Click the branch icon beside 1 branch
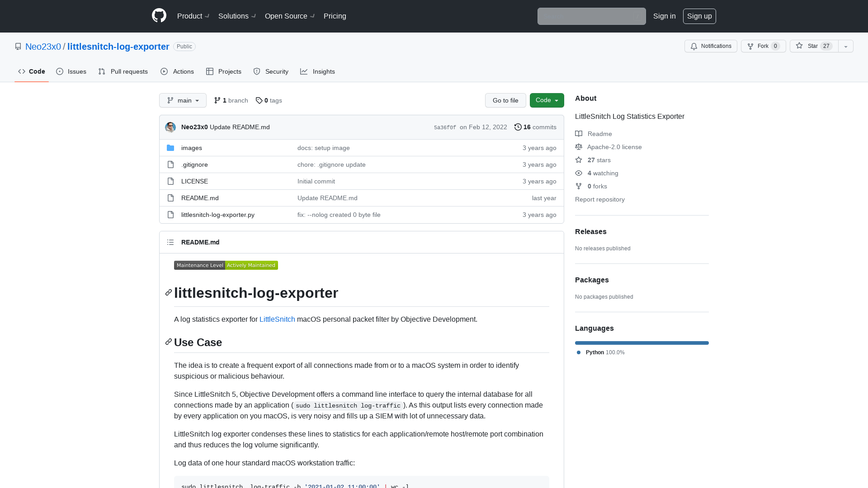 pyautogui.click(x=217, y=100)
